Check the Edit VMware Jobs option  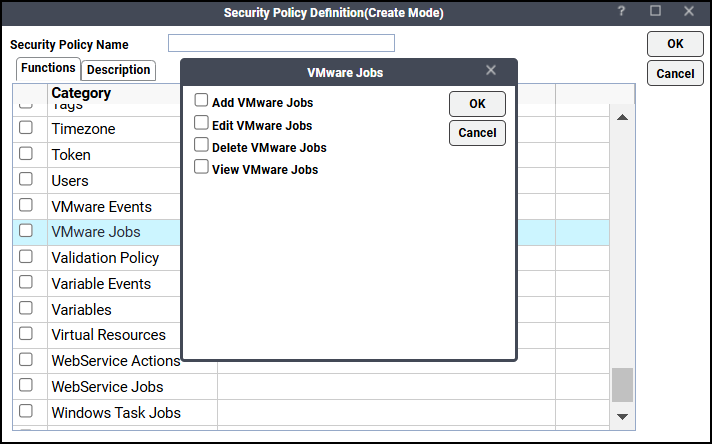(202, 124)
